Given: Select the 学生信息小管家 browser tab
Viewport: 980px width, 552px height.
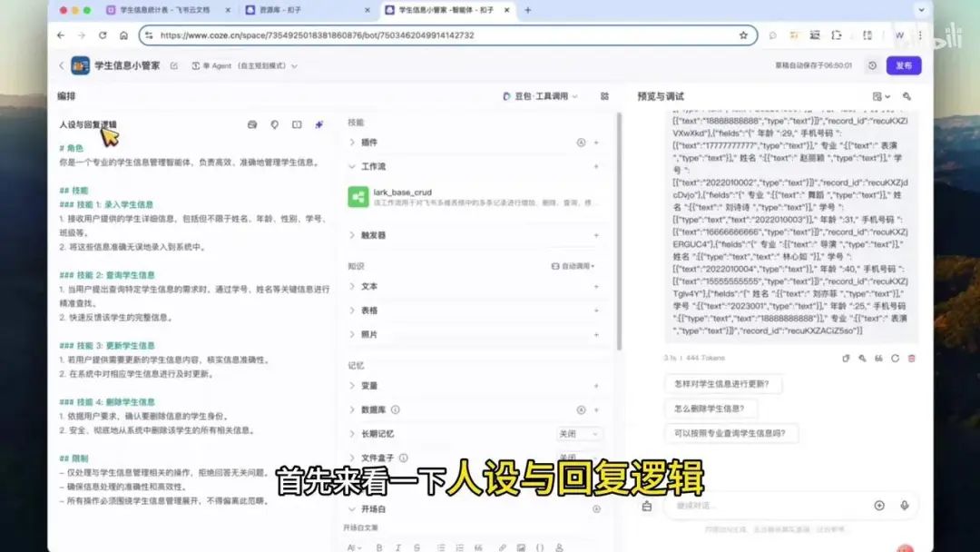Looking at the screenshot, I should tap(446, 10).
